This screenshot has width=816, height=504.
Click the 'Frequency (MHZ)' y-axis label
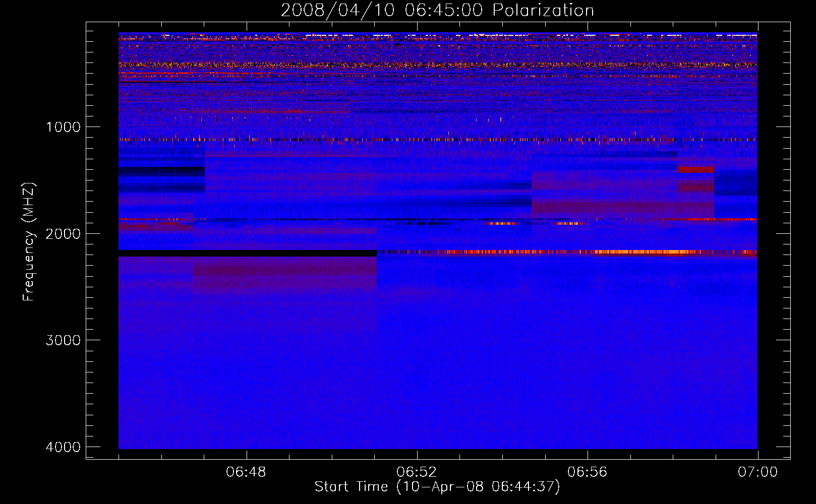(29, 242)
